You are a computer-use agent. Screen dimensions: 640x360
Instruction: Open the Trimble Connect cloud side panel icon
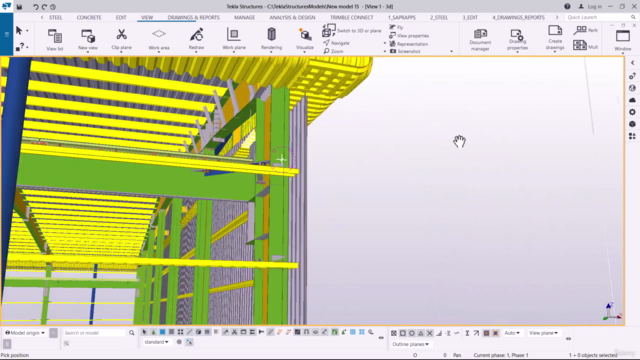point(632,100)
